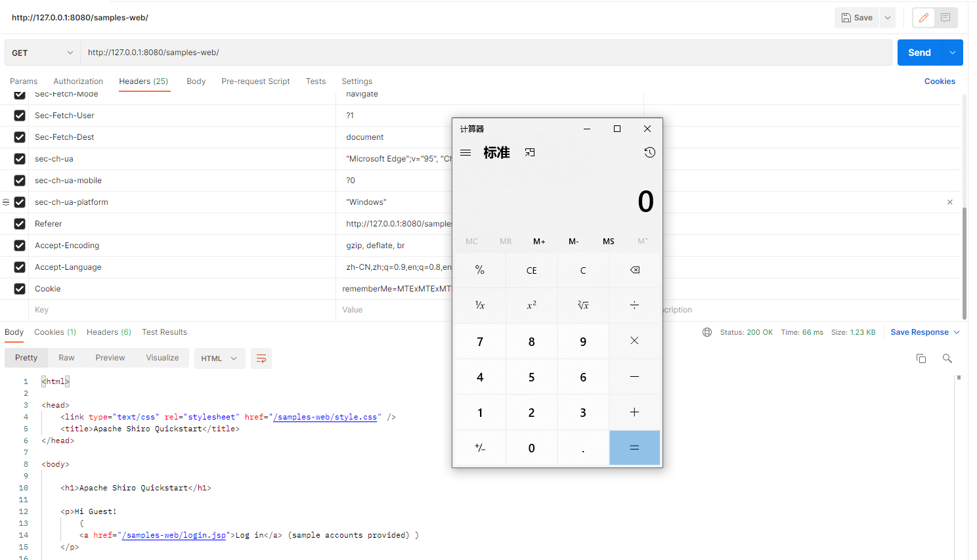Click the /samples-web/style.css link
The height and width of the screenshot is (560, 977).
tap(325, 417)
